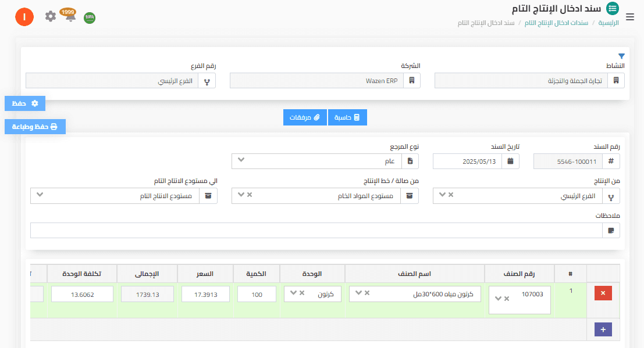Expand the الوحدة dropdown showing كرتون
This screenshot has height=348, width=644.
click(x=293, y=293)
